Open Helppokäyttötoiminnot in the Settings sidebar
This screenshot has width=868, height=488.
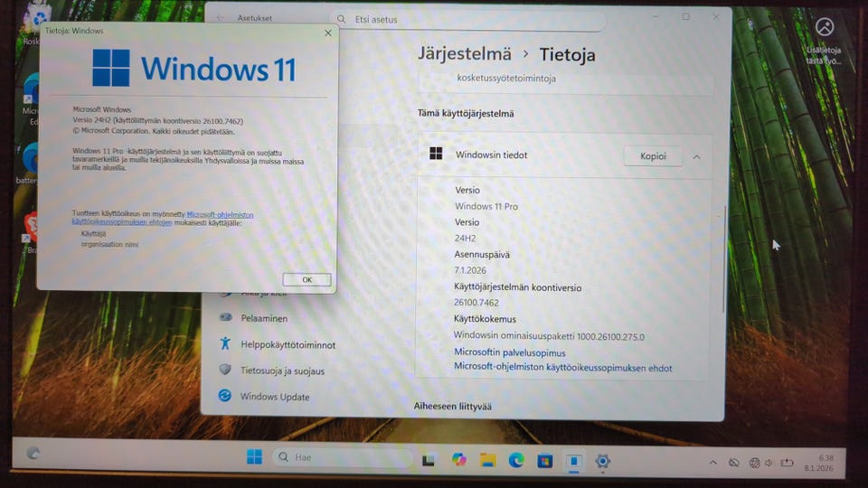click(288, 344)
